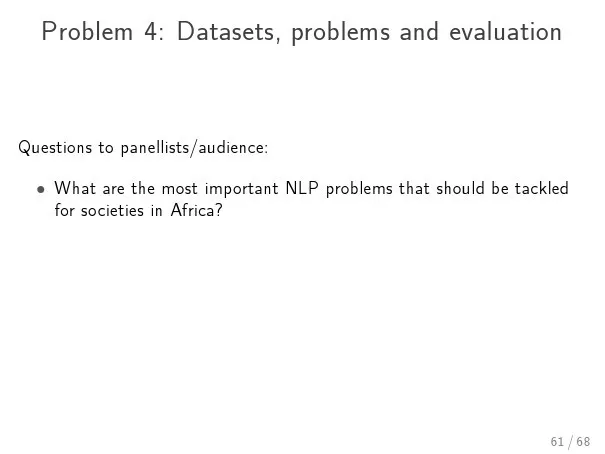Click the word 'panellists' in the heading
Image resolution: width=605 pixels, height=454 pixels.
[x=155, y=149]
